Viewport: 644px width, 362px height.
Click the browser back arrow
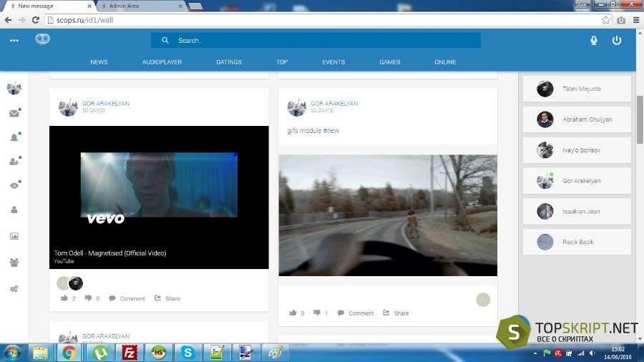(8, 20)
